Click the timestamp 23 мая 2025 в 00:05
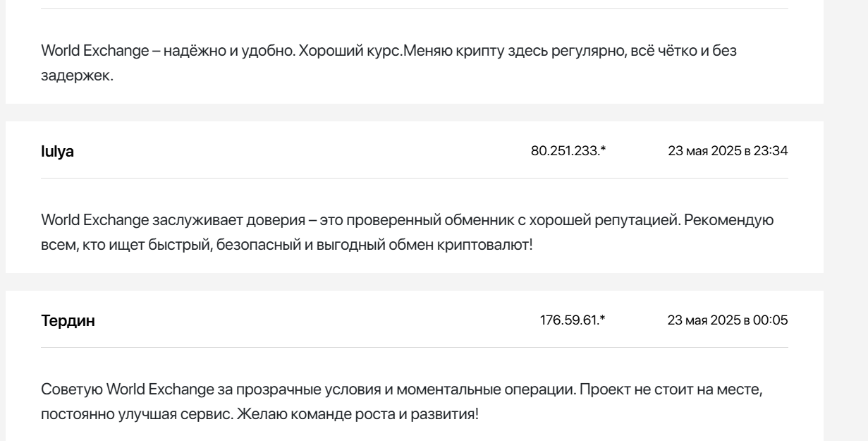The image size is (868, 441). pyautogui.click(x=728, y=321)
